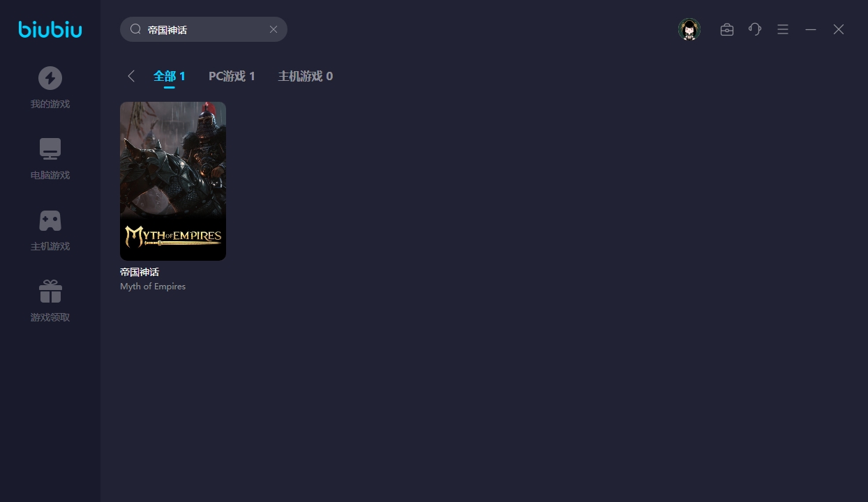Screen dimensions: 868x502
Task: Switch to the PC游戏 1 tab
Action: (232, 76)
